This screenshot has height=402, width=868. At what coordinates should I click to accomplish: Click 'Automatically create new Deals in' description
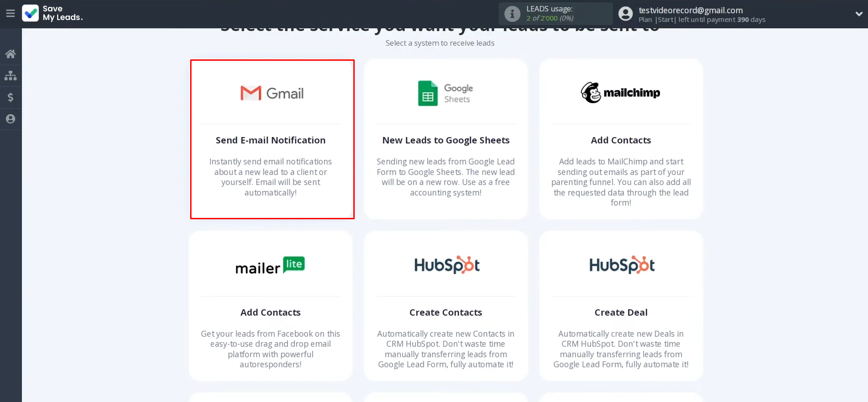(621, 349)
